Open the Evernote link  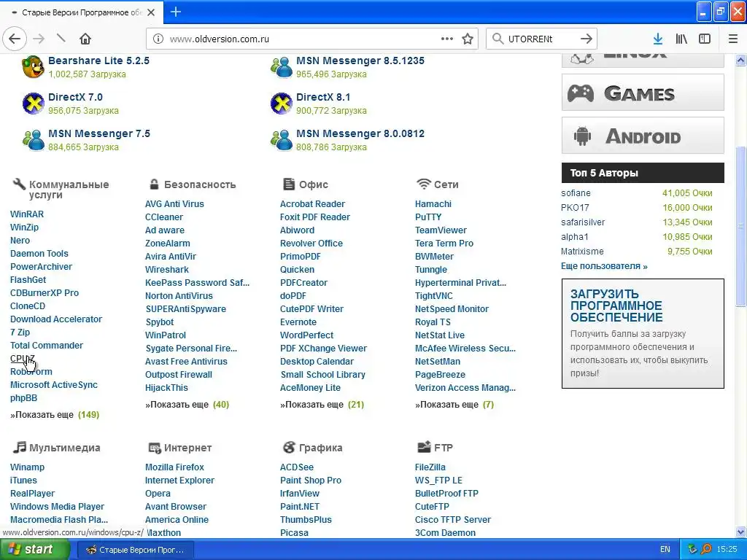(x=298, y=322)
